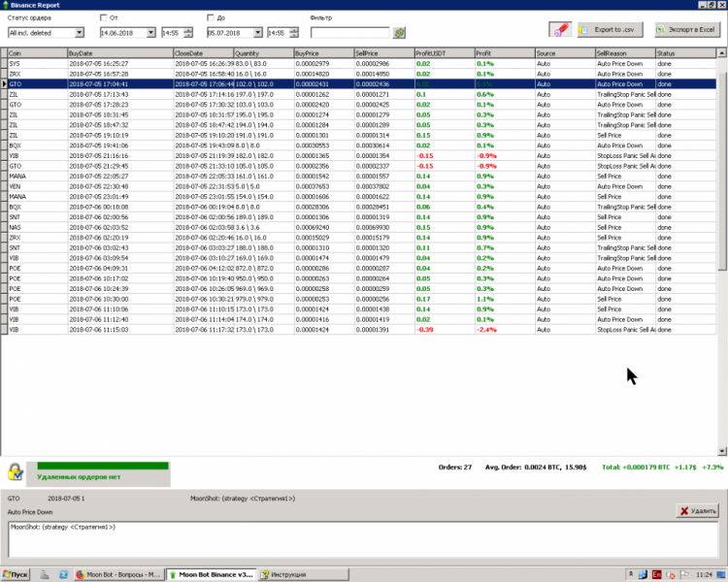This screenshot has height=582, width=728.
Task: Sort by the Quantity column header
Action: (264, 53)
